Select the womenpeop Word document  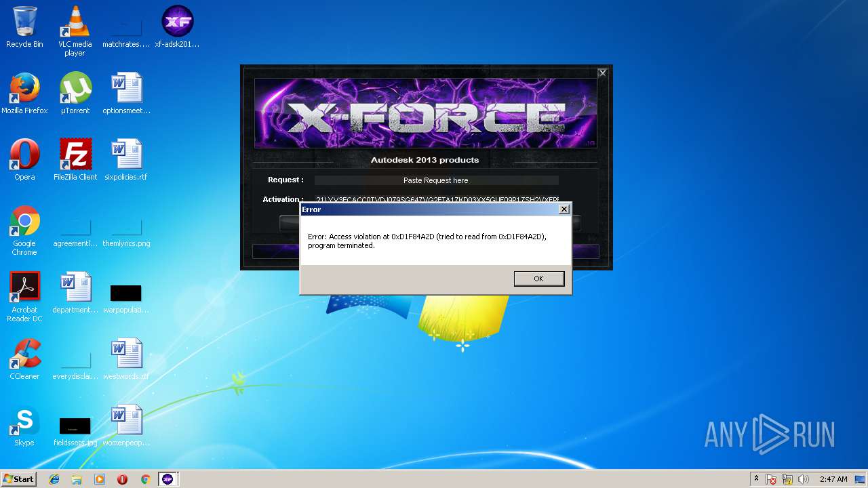point(126,426)
